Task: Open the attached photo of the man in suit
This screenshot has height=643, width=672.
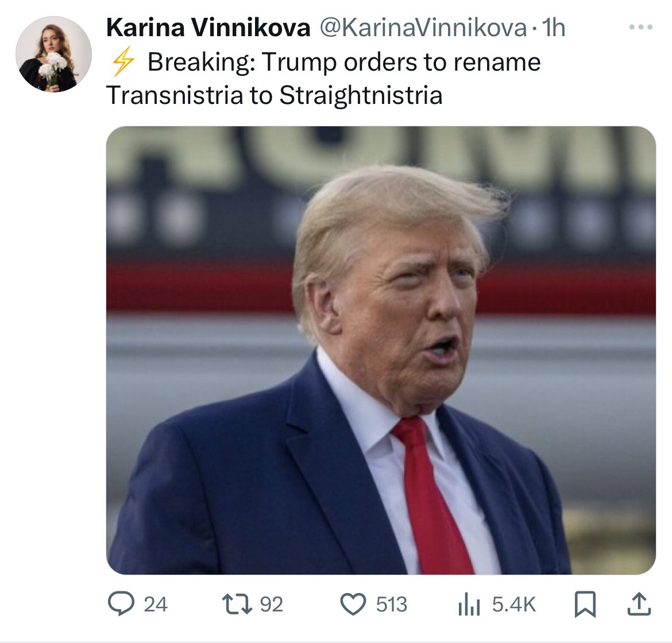Action: 381,350
